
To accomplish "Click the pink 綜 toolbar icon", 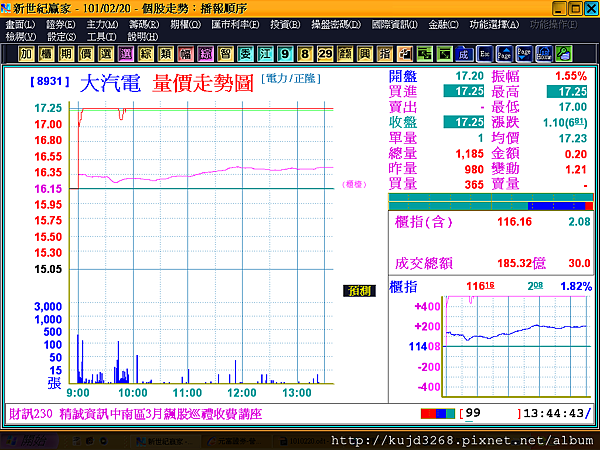I will [205, 54].
